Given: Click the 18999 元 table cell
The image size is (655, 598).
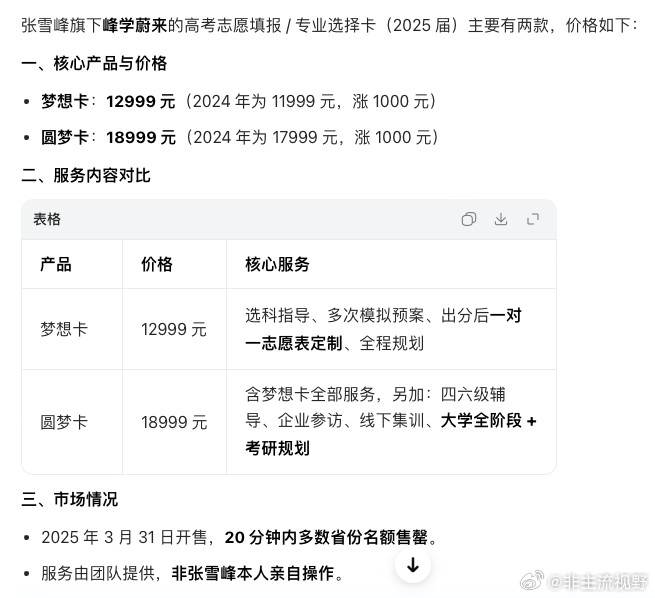Looking at the screenshot, I should point(174,422).
